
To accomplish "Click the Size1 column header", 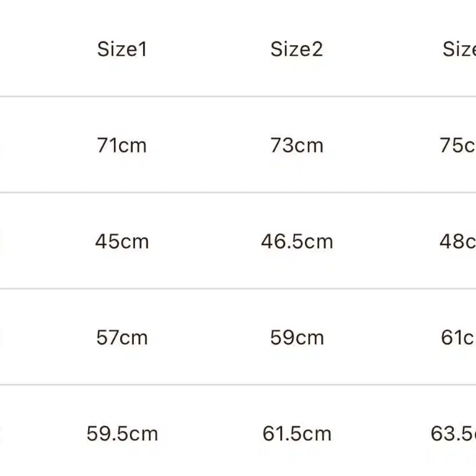I will [122, 49].
